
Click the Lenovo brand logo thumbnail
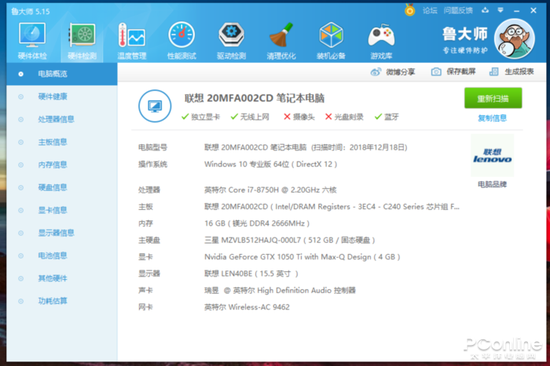(x=492, y=155)
